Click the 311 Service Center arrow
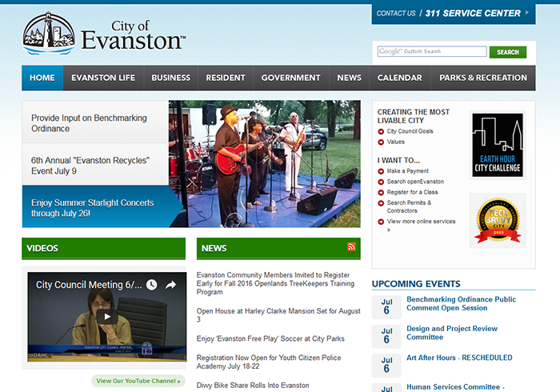The height and width of the screenshot is (392, 560). pyautogui.click(x=527, y=13)
